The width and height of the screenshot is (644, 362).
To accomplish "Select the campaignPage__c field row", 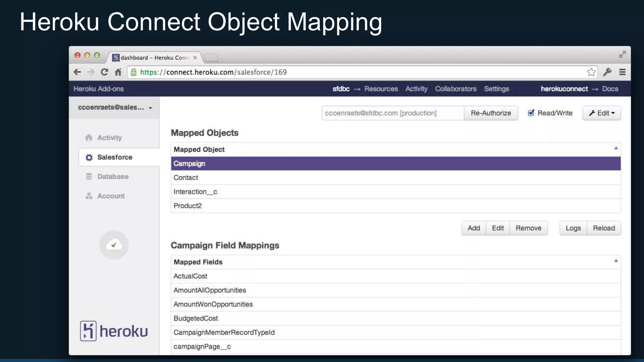I will click(x=396, y=347).
